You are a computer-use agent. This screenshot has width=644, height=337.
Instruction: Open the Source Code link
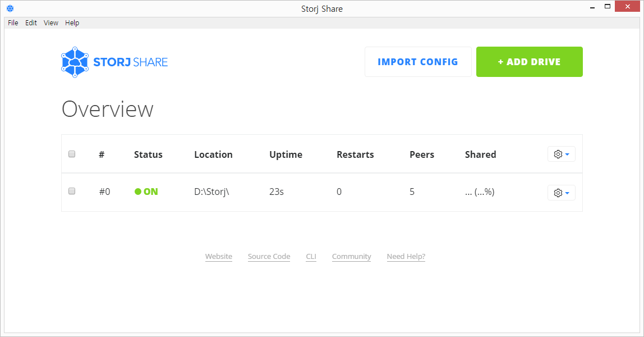(x=269, y=257)
